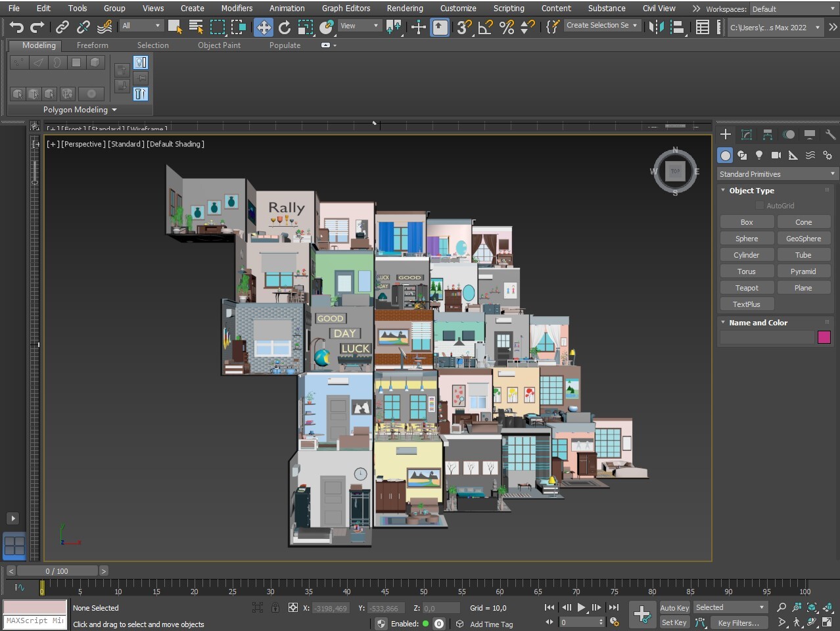Activate the Select and Rotate tool
Viewport: 840px width, 631px height.
(284, 27)
